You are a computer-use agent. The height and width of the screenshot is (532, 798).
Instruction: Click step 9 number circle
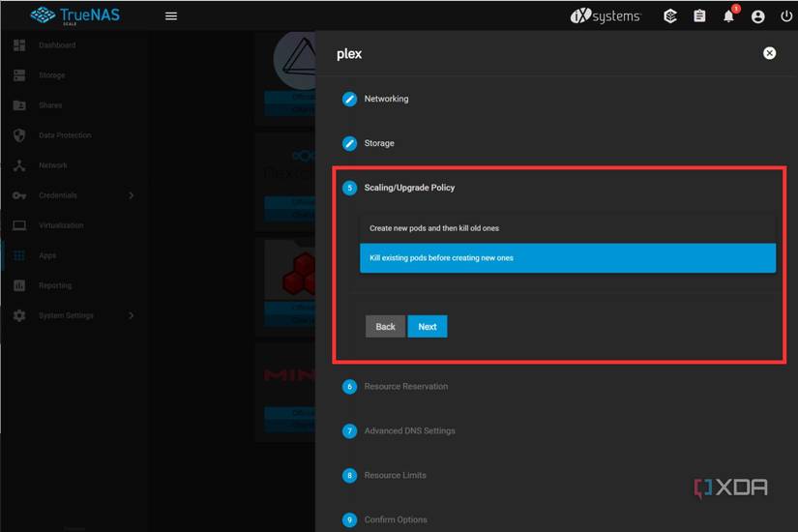(x=349, y=519)
